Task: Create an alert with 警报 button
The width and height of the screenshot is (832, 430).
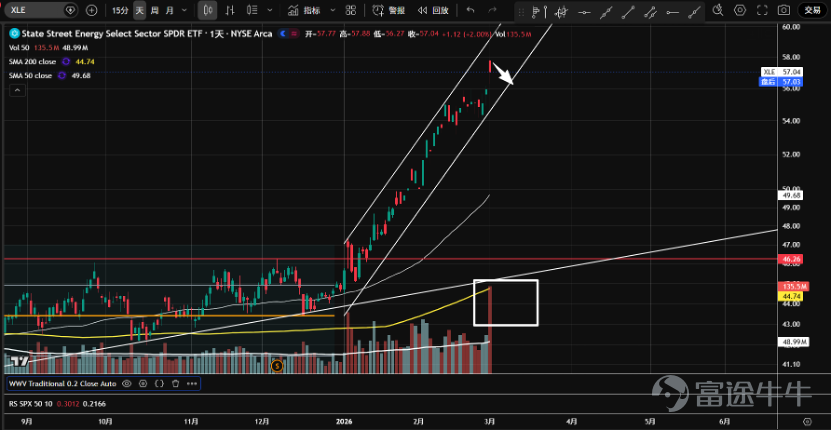Action: pyautogui.click(x=388, y=10)
